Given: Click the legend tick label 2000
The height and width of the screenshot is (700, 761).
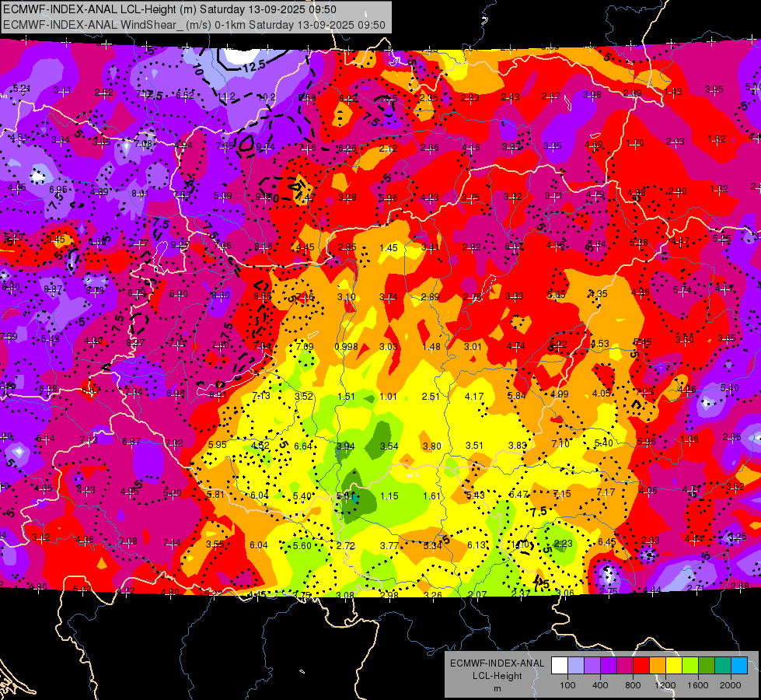Looking at the screenshot, I should click(x=731, y=685).
